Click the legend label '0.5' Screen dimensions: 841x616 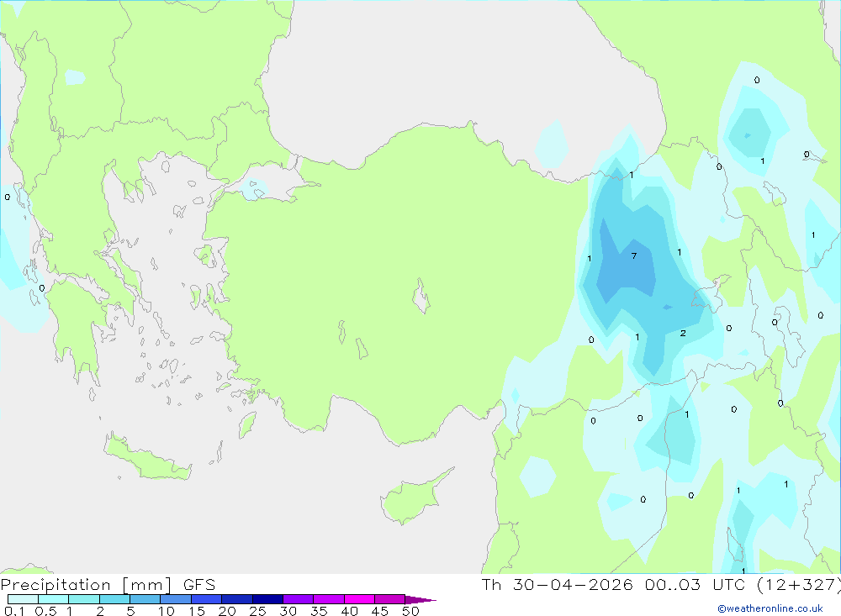45,611
